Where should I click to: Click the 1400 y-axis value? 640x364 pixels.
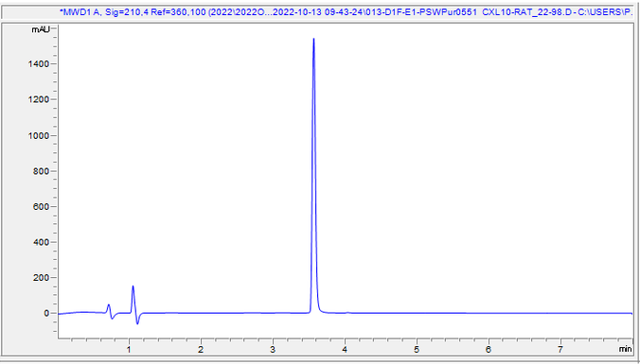[39, 64]
